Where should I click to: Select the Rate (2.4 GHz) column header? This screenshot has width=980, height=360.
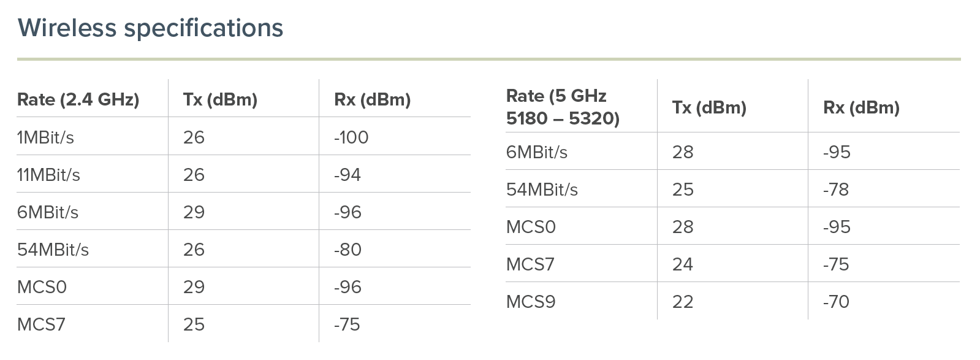click(78, 99)
